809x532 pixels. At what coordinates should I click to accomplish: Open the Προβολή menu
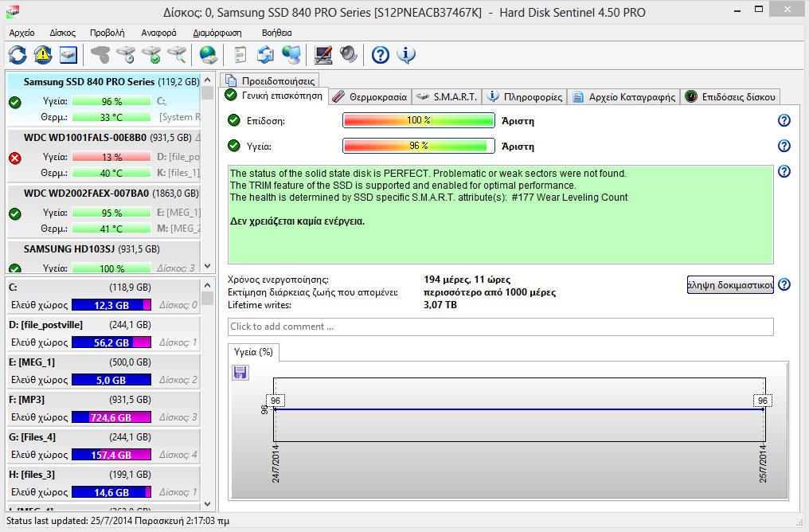point(107,33)
